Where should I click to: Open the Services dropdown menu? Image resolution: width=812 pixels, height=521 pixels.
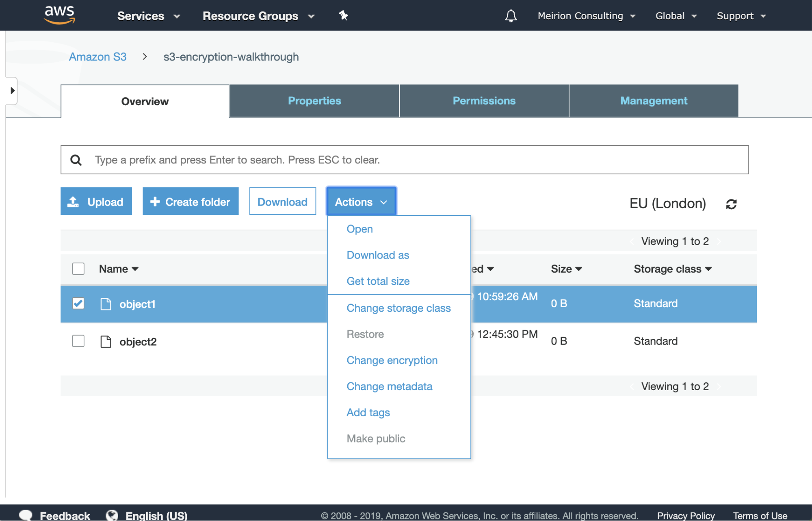[148, 16]
